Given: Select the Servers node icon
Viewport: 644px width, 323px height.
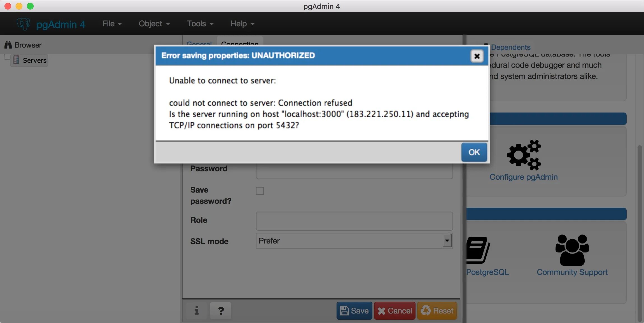Looking at the screenshot, I should pos(16,60).
